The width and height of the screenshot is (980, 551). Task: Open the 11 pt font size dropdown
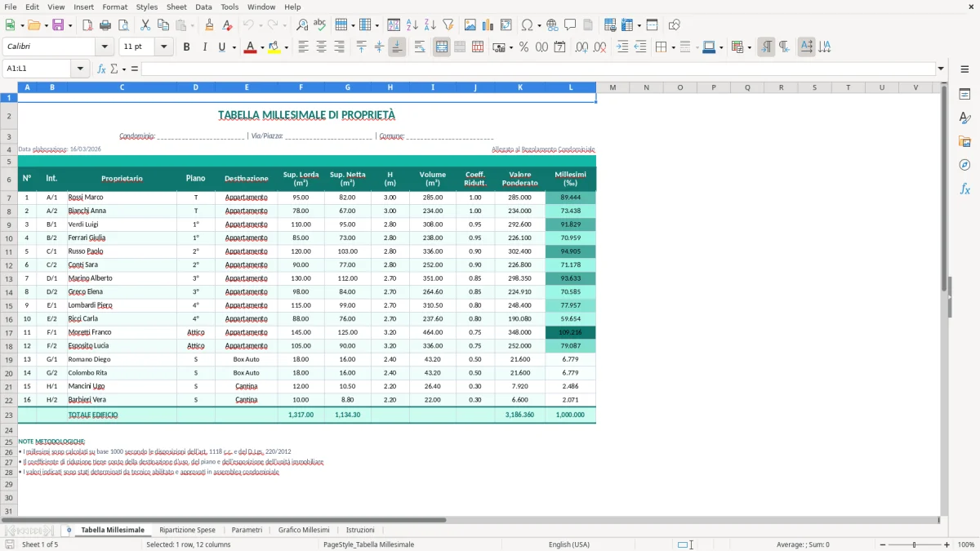[164, 47]
